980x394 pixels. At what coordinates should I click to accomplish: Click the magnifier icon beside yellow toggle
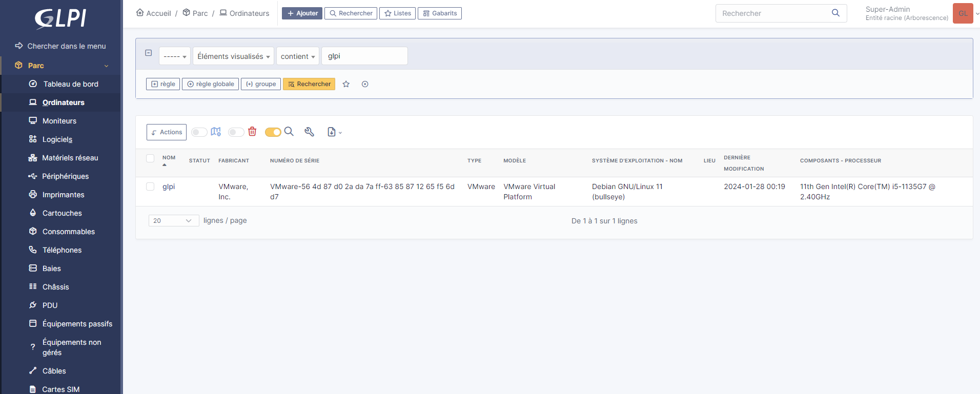[289, 131]
